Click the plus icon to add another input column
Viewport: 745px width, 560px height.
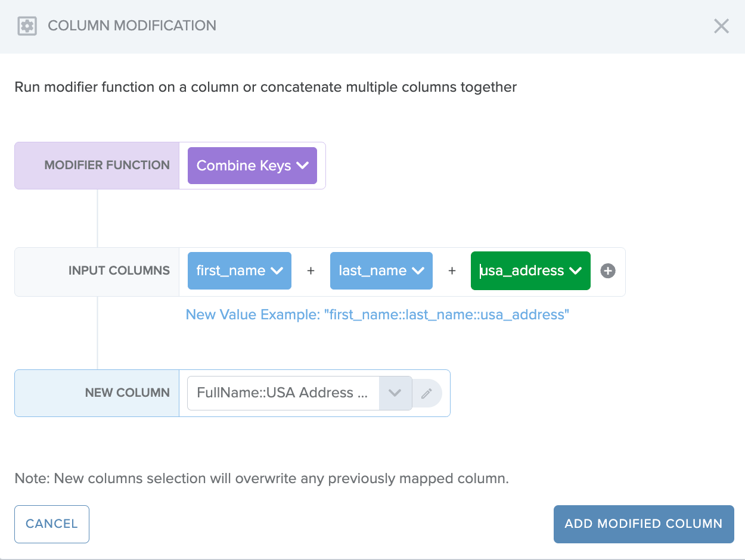pos(607,271)
